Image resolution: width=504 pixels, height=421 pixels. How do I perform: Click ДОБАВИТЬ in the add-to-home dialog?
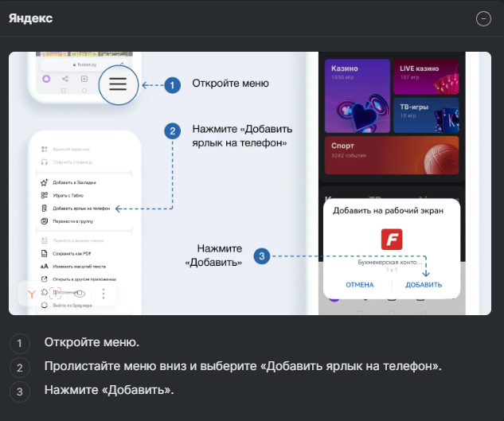[x=424, y=285]
